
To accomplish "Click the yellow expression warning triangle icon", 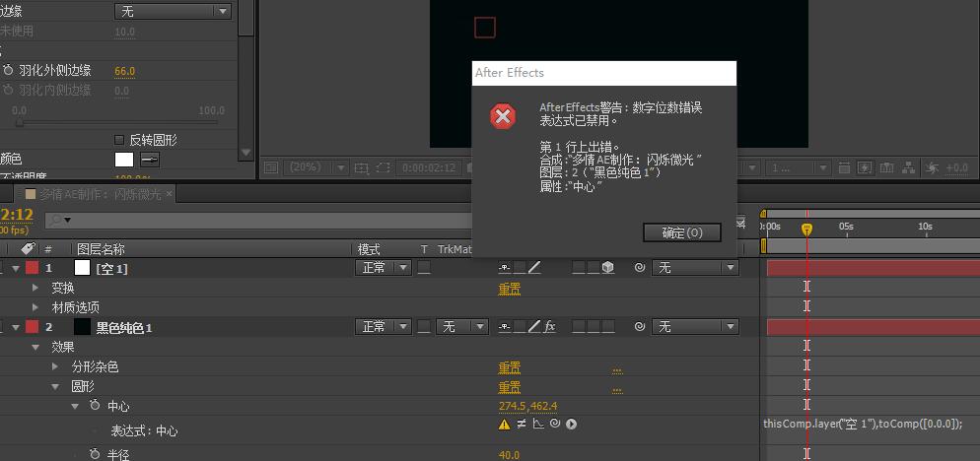I will [504, 425].
